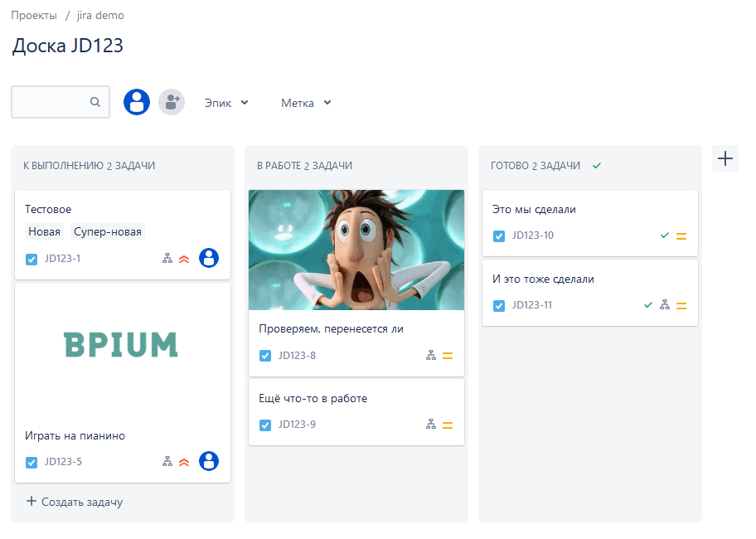
Task: Click subtask icon on JD123-8 card
Action: click(431, 355)
